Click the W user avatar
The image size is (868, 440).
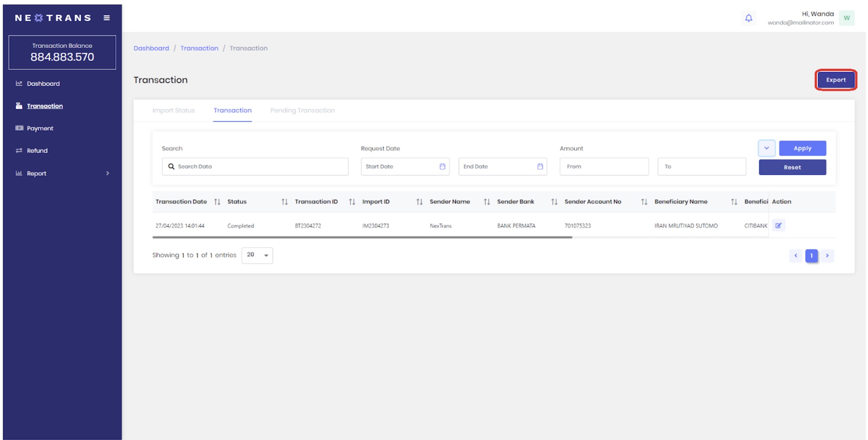tap(847, 18)
